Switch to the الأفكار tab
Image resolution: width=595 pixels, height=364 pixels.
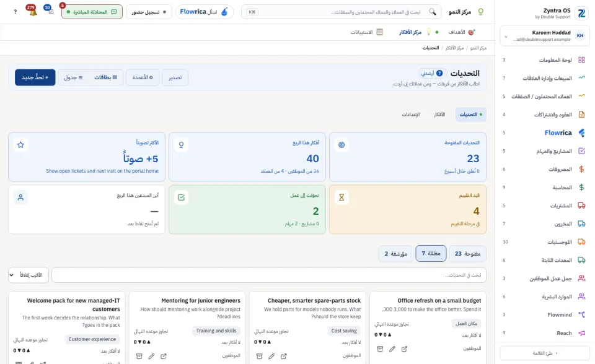coord(439,115)
